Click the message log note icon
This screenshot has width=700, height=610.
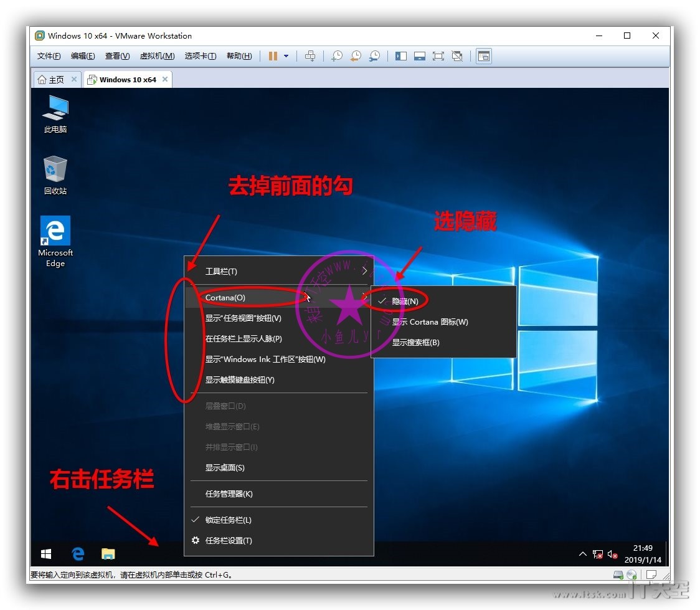[651, 575]
